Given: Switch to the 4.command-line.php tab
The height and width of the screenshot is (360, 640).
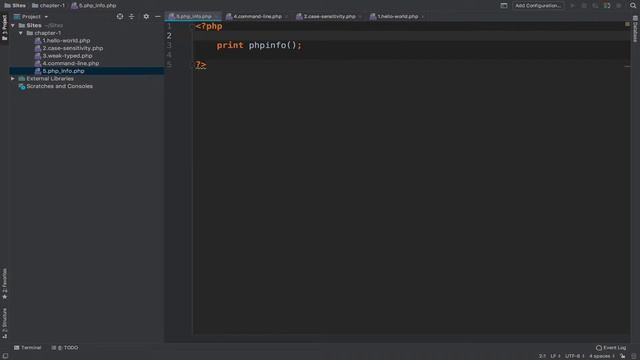Looking at the screenshot, I should point(257,17).
